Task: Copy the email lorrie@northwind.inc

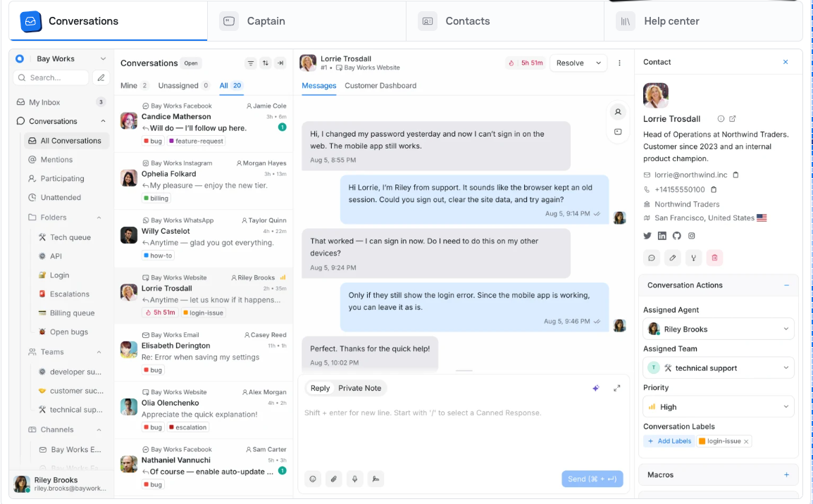Action: click(x=736, y=175)
